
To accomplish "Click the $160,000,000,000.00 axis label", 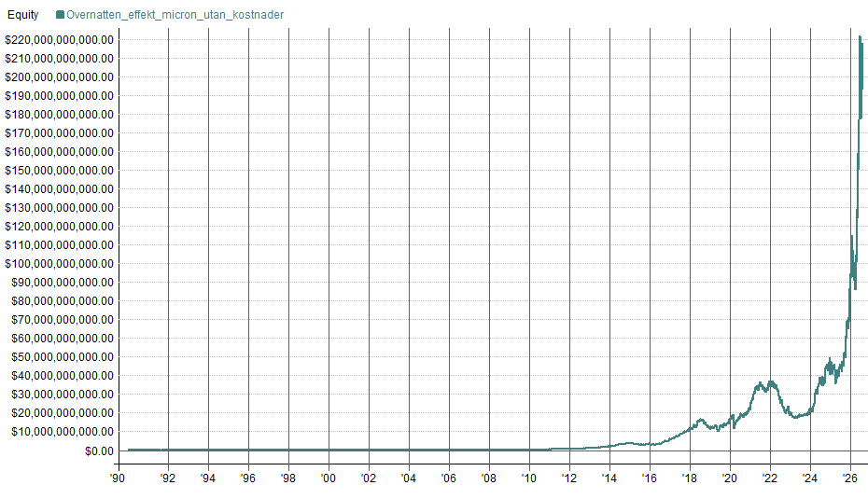I will [x=59, y=152].
